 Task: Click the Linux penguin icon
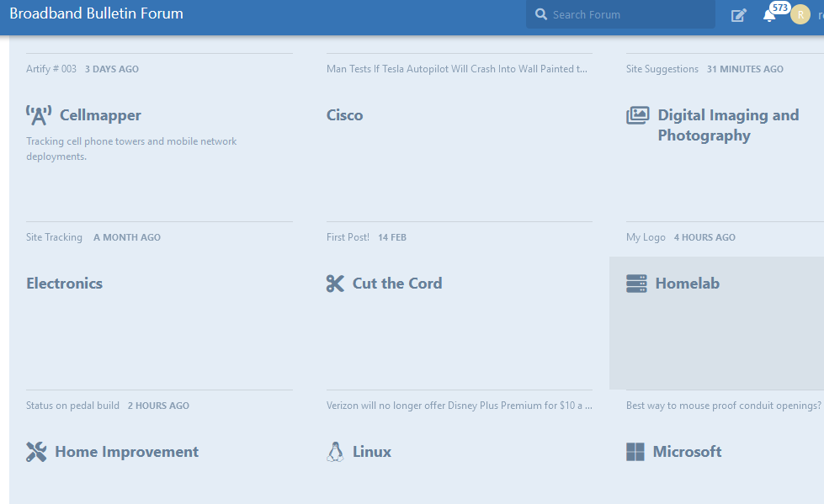coord(335,452)
